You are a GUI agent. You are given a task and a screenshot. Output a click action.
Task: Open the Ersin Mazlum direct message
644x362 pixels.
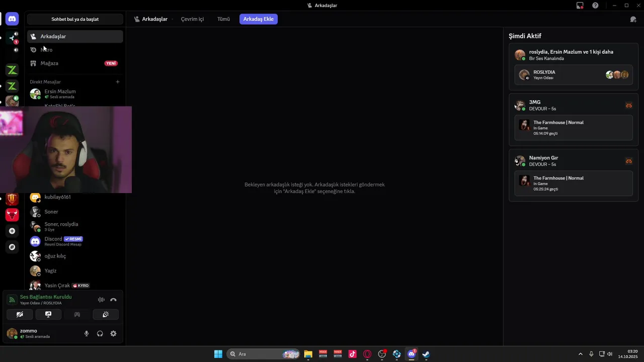tap(75, 94)
